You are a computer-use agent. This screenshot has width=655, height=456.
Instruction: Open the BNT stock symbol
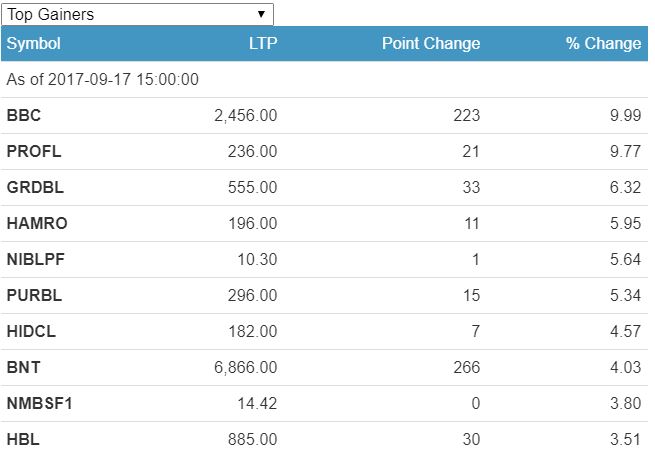(x=22, y=367)
